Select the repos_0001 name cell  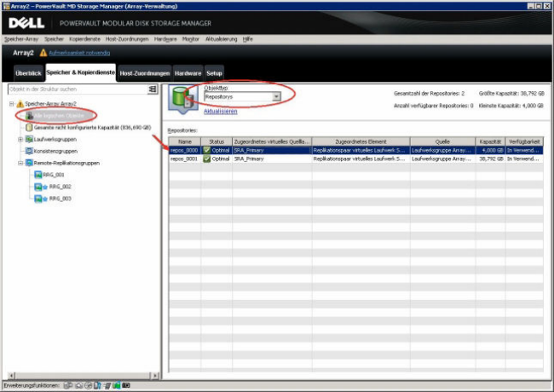185,159
